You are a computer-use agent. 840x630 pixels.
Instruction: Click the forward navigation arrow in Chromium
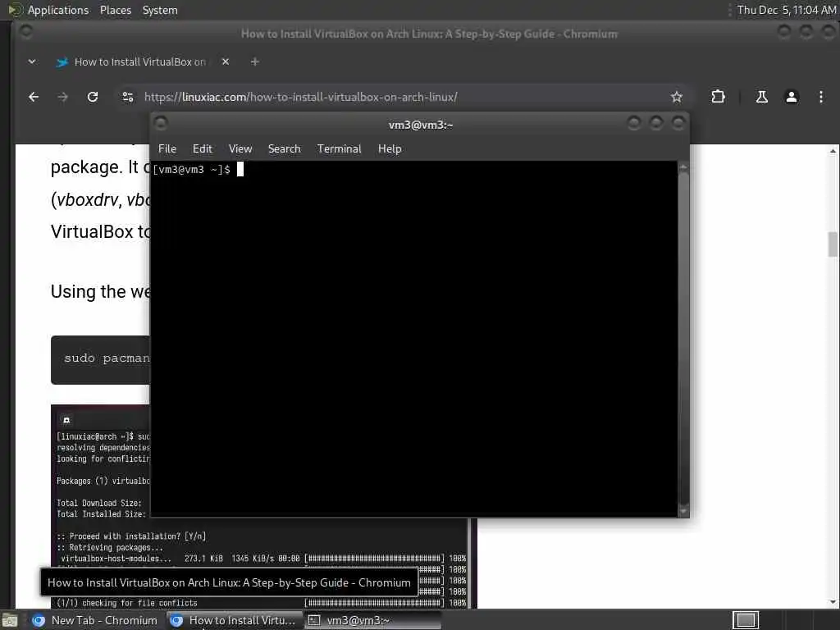[x=62, y=97]
